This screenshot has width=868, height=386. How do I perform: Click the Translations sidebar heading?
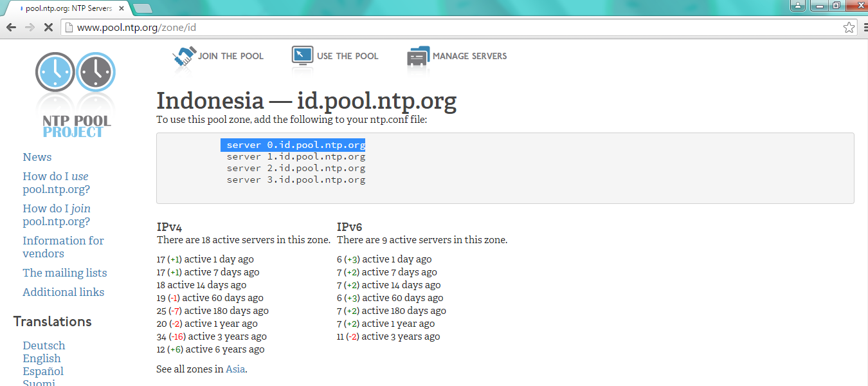pos(53,322)
